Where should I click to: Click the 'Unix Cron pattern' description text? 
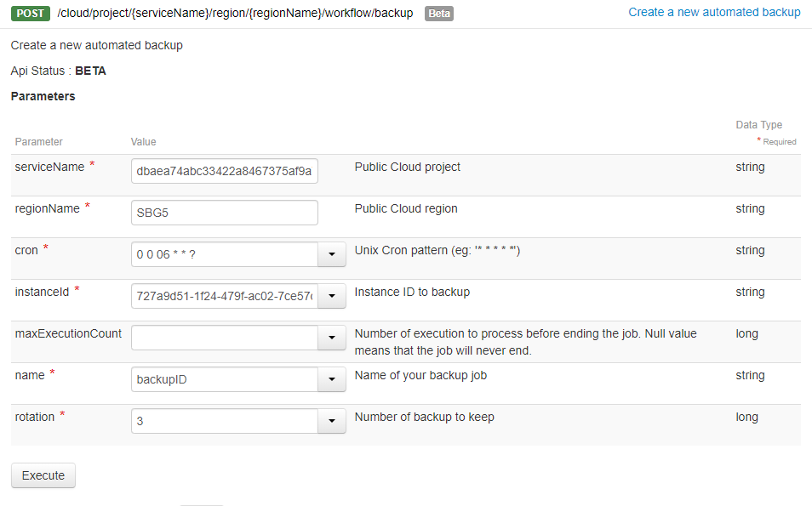[437, 250]
